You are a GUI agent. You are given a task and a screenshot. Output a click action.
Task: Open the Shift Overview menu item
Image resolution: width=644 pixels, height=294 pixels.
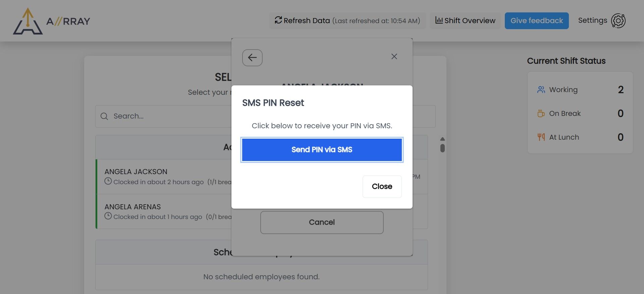(x=465, y=21)
